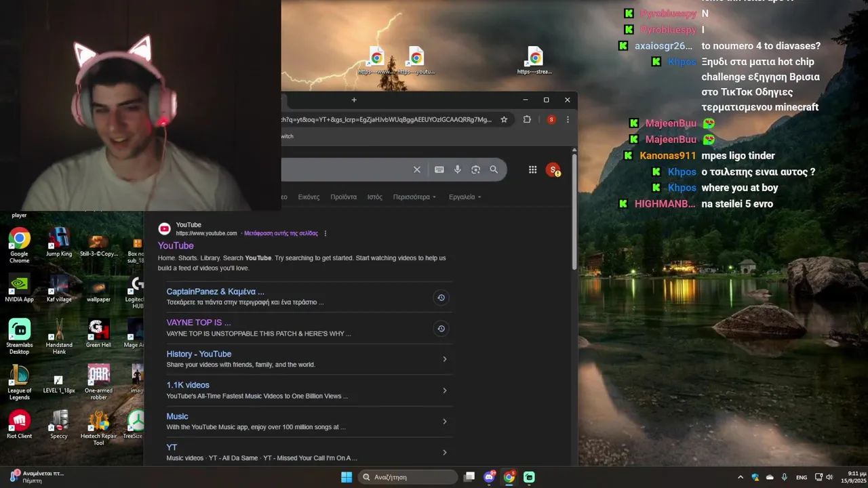Click Μετάφραση αυτής της σελίδας translate link
Viewport: 868px width, 488px height.
[x=281, y=233]
